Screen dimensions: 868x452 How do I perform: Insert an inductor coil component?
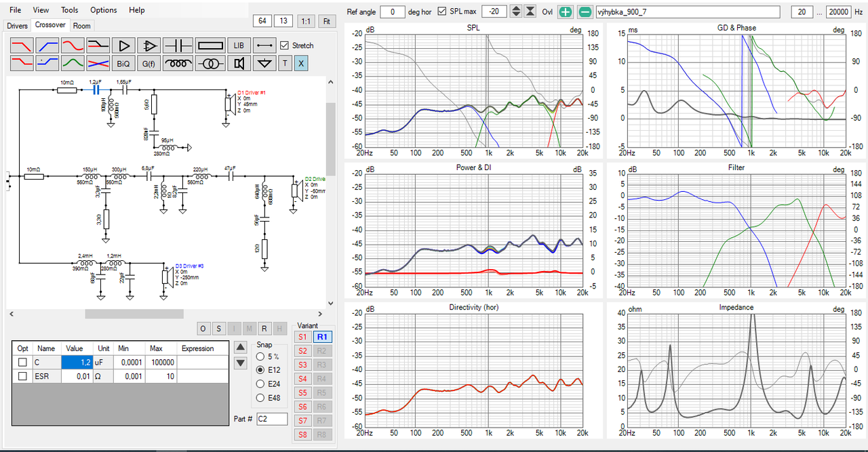tap(179, 63)
